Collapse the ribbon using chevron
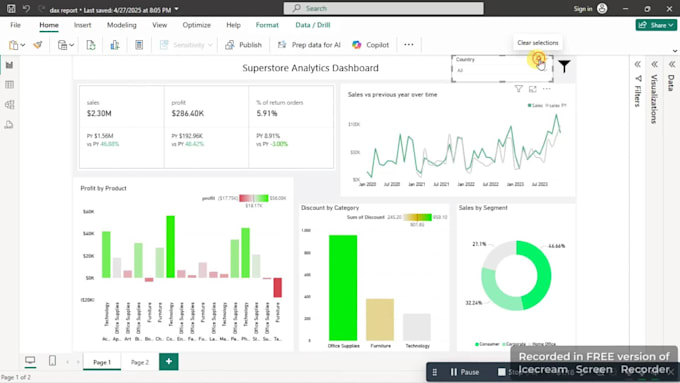The width and height of the screenshot is (680, 383). 675,51
